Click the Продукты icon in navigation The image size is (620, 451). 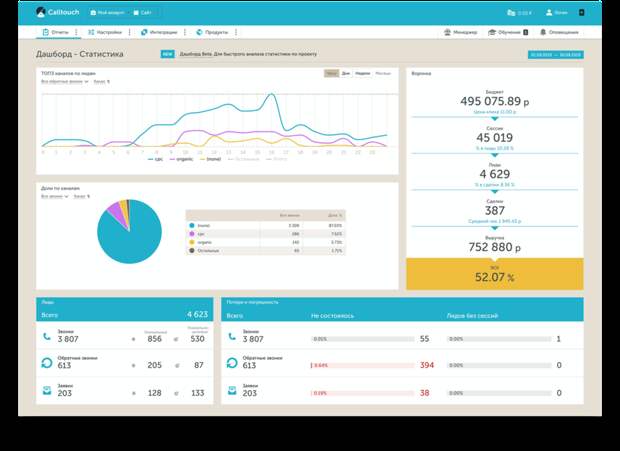tap(199, 32)
